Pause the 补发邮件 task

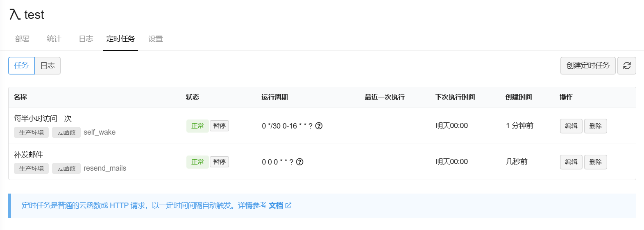219,162
